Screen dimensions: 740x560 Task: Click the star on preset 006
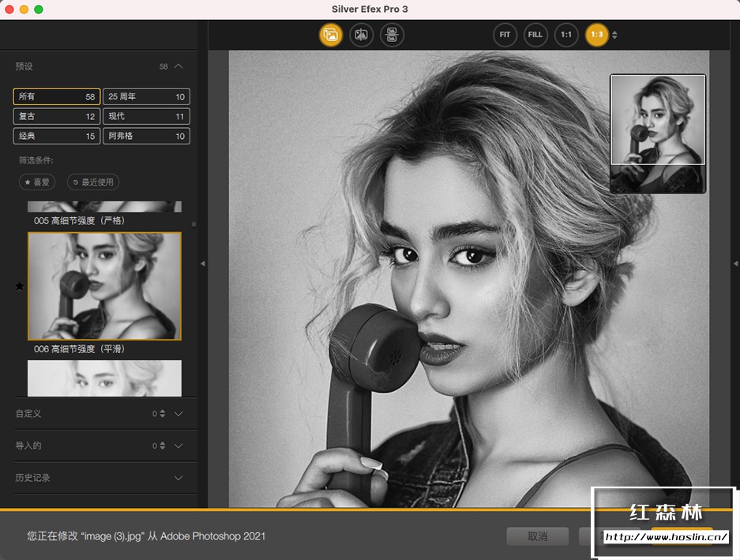[20, 286]
